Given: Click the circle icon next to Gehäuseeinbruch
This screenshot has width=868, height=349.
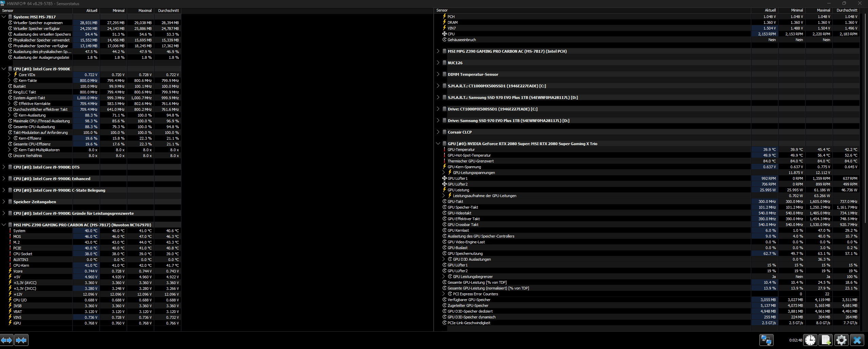Looking at the screenshot, I should pyautogui.click(x=444, y=40).
